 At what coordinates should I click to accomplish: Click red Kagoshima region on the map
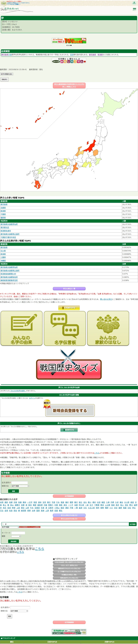tap(38, 185)
